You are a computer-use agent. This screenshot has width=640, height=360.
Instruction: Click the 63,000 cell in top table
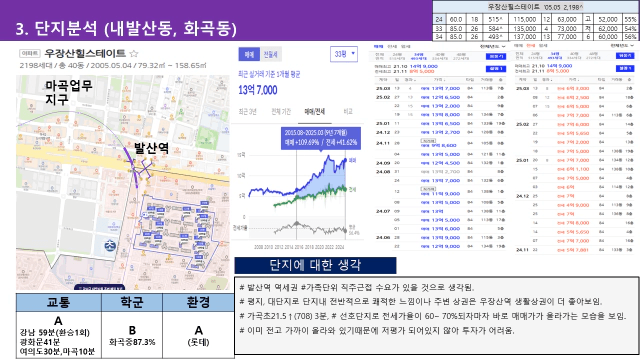tap(567, 20)
